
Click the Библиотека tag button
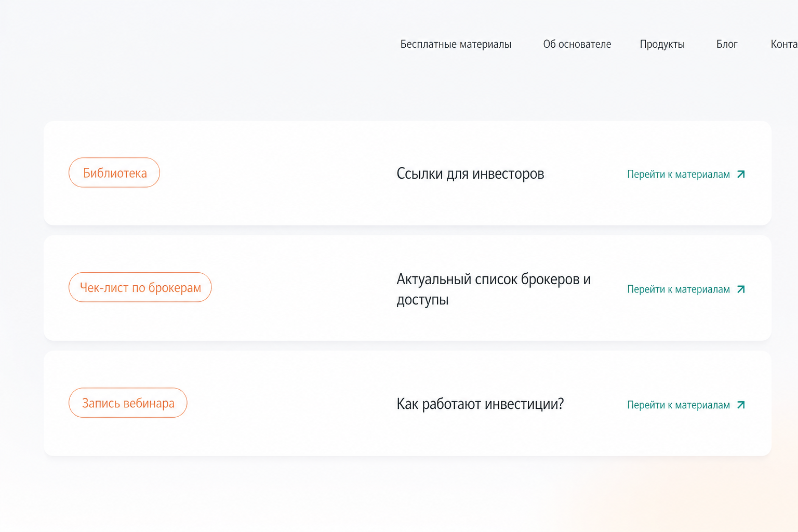(x=114, y=172)
